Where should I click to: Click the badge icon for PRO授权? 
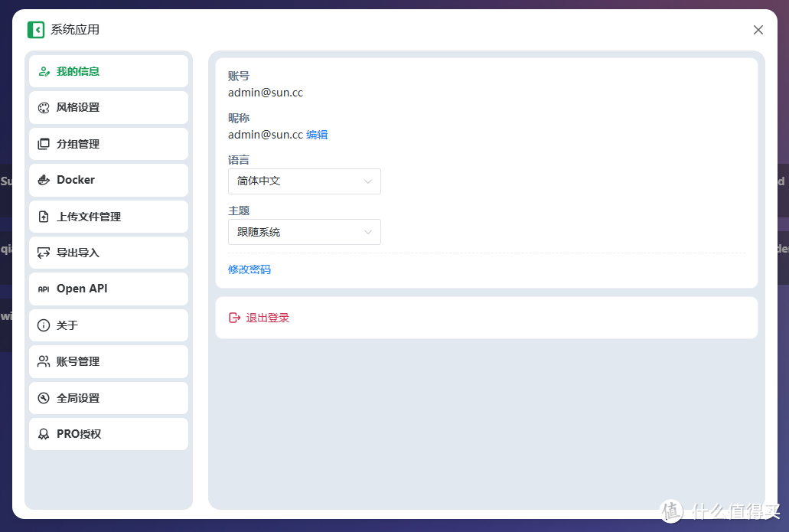[44, 434]
